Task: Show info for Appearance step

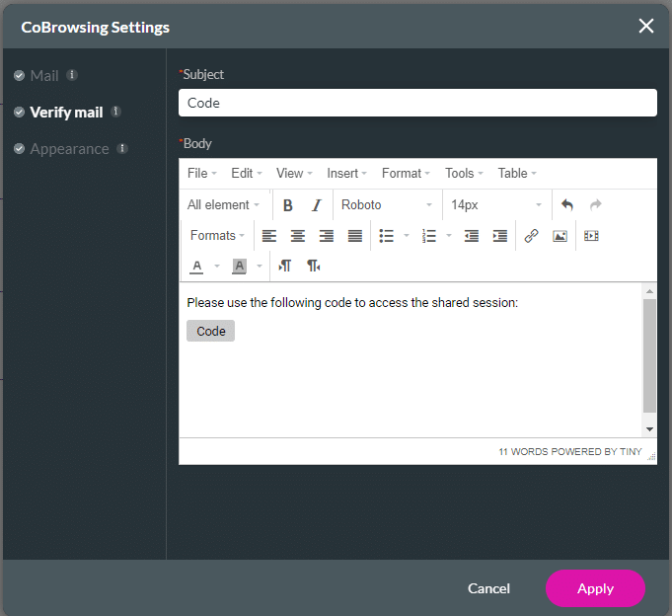Action: click(x=122, y=148)
